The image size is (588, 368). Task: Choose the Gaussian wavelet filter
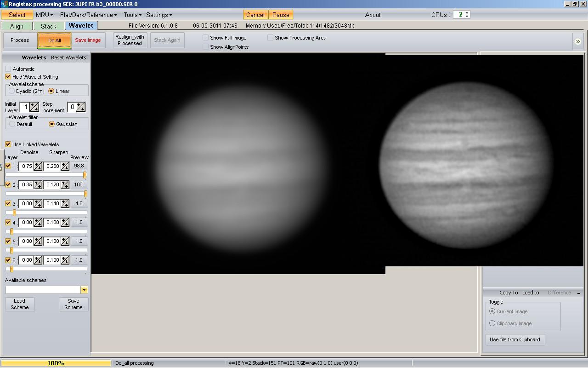[x=51, y=124]
